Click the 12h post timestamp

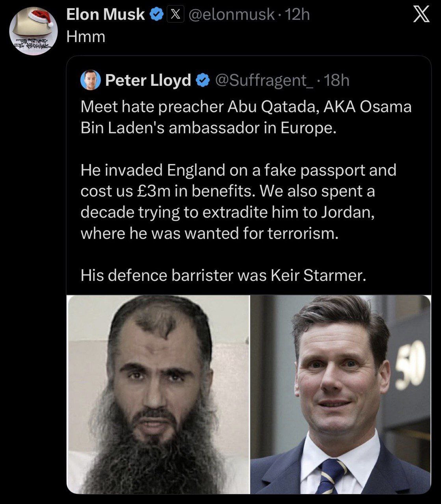coord(297,15)
